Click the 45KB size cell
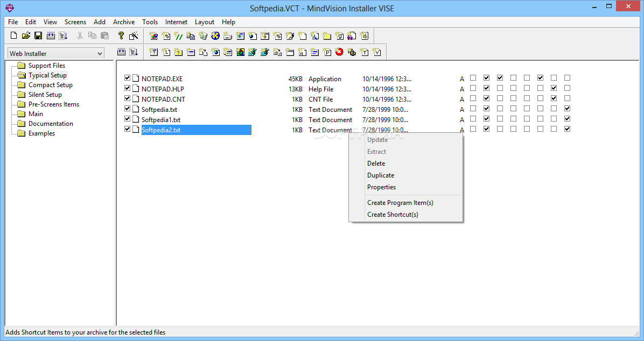 pos(295,79)
